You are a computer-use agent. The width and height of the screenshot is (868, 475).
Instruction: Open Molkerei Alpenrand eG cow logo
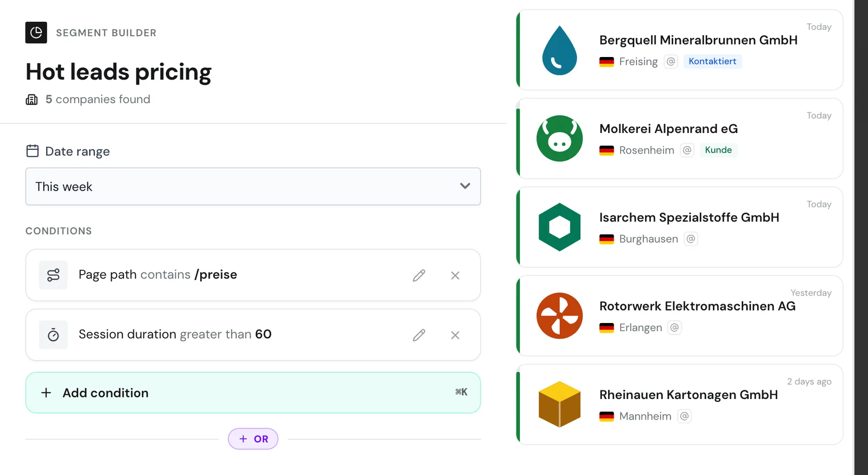coord(559,138)
